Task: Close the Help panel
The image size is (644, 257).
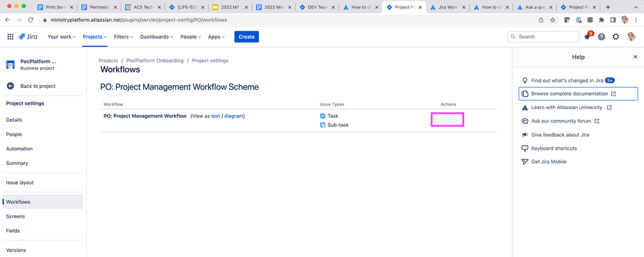Action: point(635,57)
